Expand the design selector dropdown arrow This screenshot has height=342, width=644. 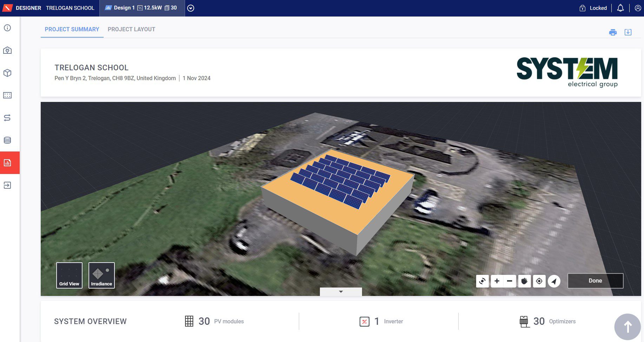pos(191,8)
